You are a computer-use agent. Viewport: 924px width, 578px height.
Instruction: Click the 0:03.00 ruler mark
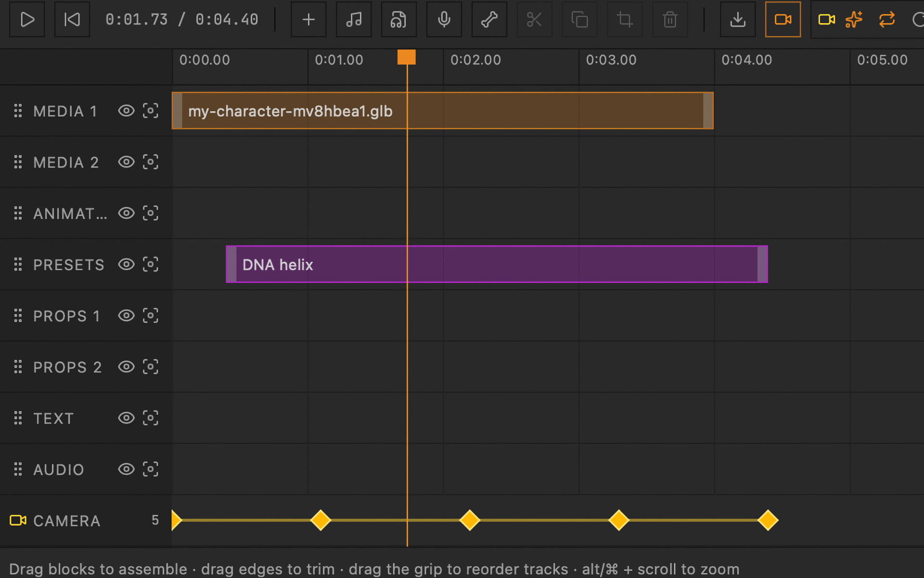pyautogui.click(x=611, y=60)
